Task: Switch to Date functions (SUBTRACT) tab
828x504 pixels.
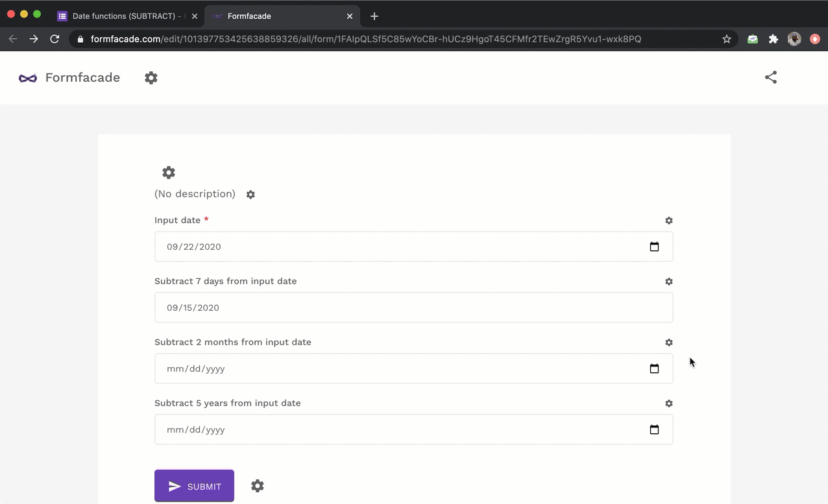Action: pos(123,16)
